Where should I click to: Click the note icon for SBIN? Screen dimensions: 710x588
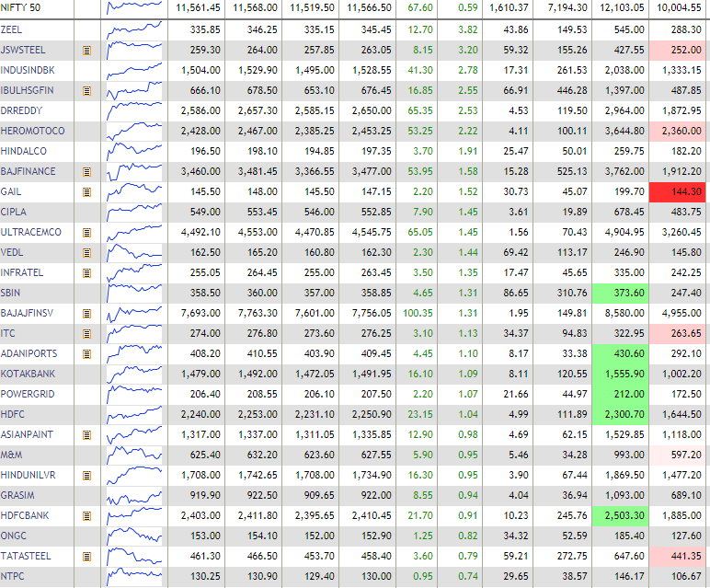click(86, 293)
